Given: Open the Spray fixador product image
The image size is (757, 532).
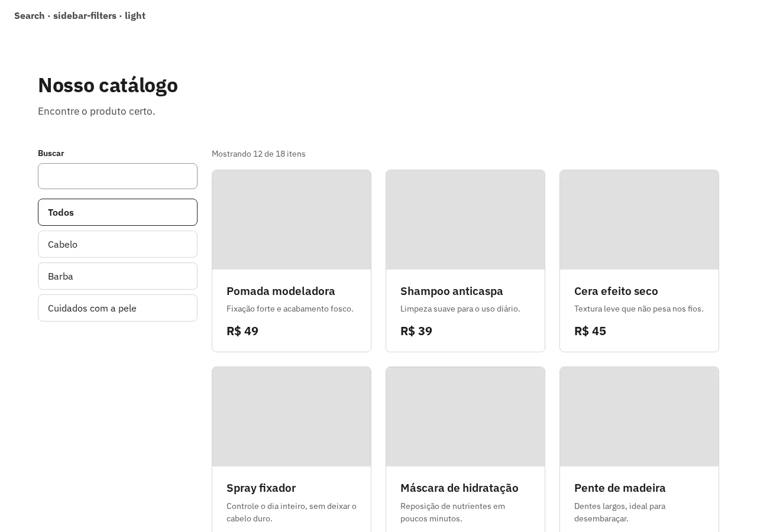Looking at the screenshot, I should coord(292,417).
